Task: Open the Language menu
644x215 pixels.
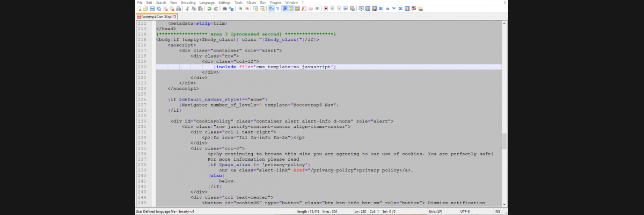Action: [207, 3]
